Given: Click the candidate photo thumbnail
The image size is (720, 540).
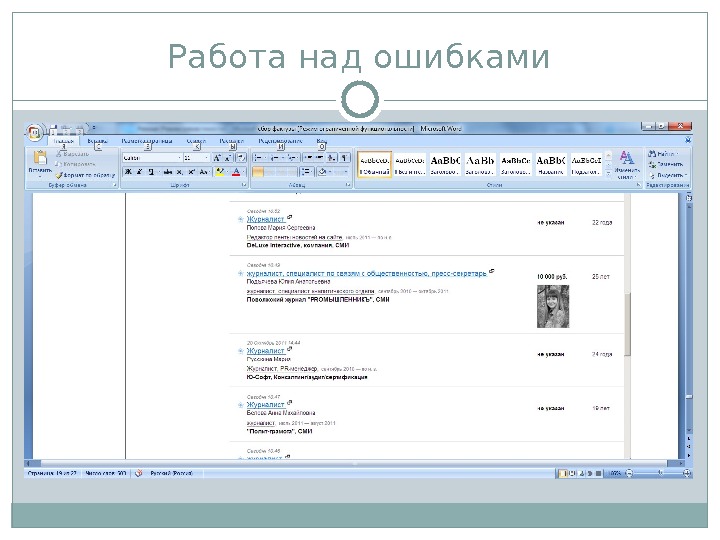Looking at the screenshot, I should point(553,306).
